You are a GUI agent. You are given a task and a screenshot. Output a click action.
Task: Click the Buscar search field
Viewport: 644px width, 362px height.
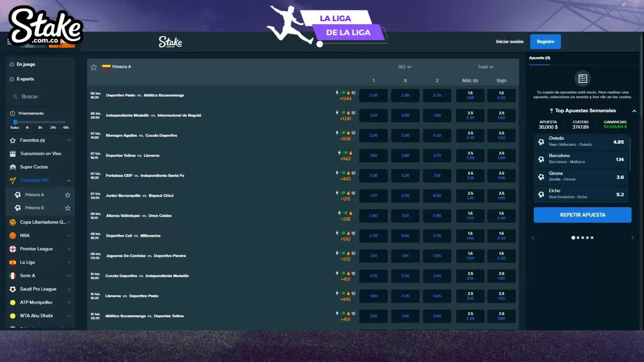pos(41,96)
